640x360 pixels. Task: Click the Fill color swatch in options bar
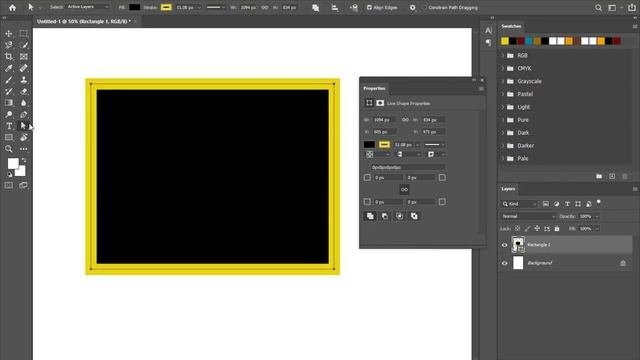134,7
